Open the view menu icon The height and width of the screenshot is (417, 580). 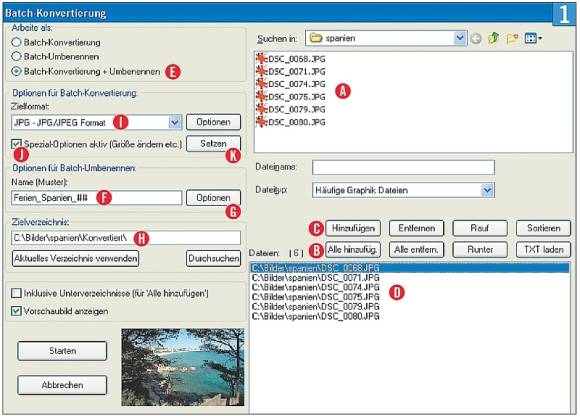533,38
